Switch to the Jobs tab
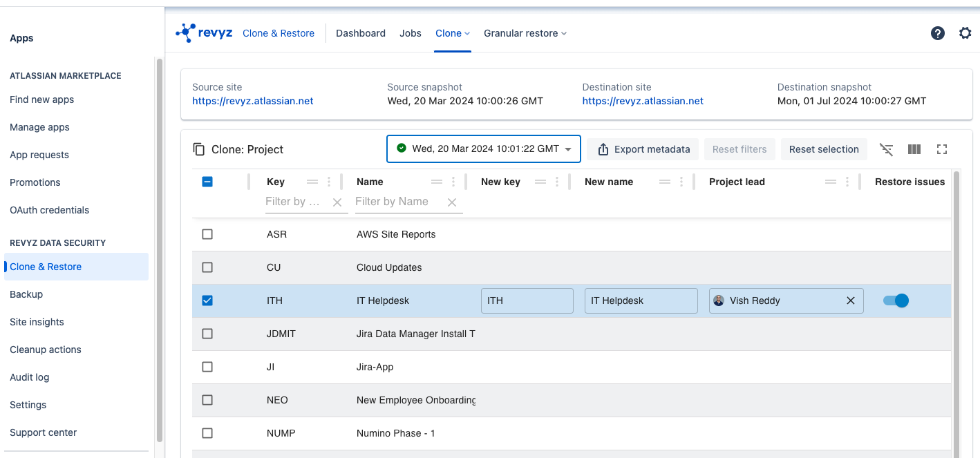 [x=411, y=33]
